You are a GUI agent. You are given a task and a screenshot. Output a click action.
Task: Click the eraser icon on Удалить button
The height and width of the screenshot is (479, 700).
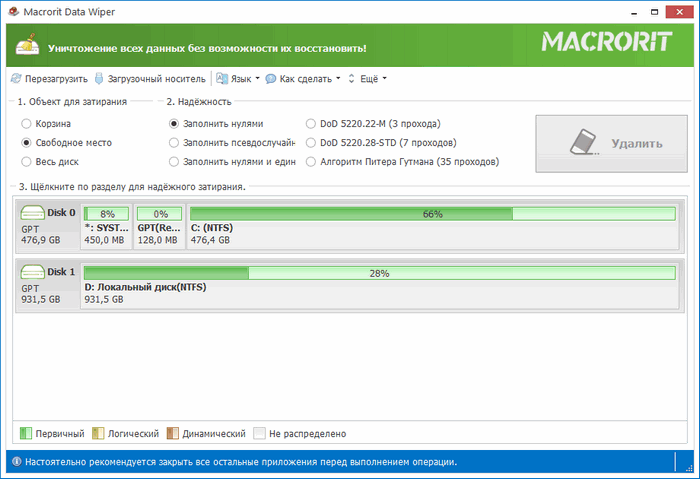[x=584, y=142]
